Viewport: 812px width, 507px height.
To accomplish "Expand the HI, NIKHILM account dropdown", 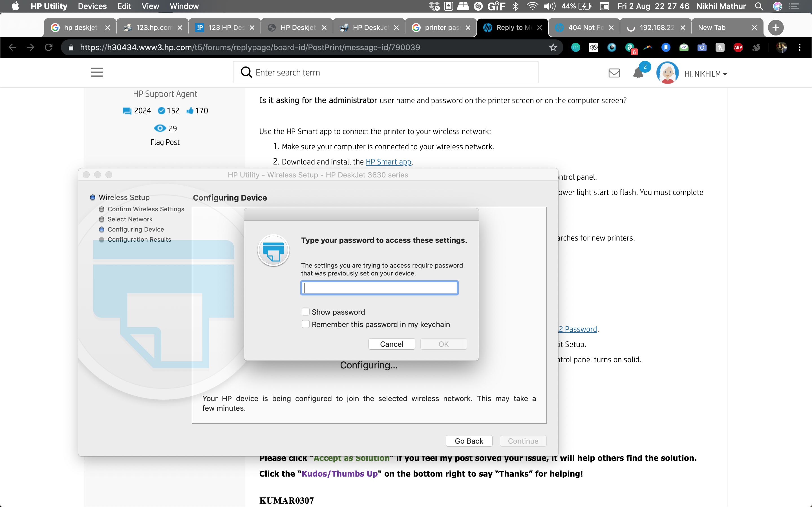I will pos(706,74).
